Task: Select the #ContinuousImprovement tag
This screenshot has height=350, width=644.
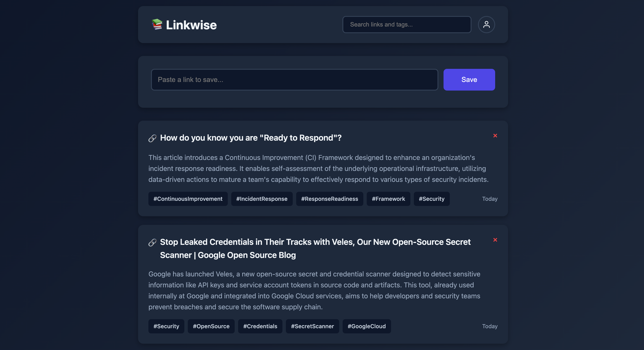Action: [x=188, y=199]
